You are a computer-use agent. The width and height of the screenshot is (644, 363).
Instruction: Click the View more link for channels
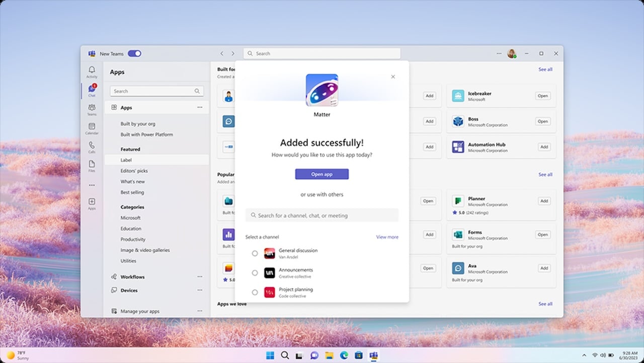[x=387, y=237]
